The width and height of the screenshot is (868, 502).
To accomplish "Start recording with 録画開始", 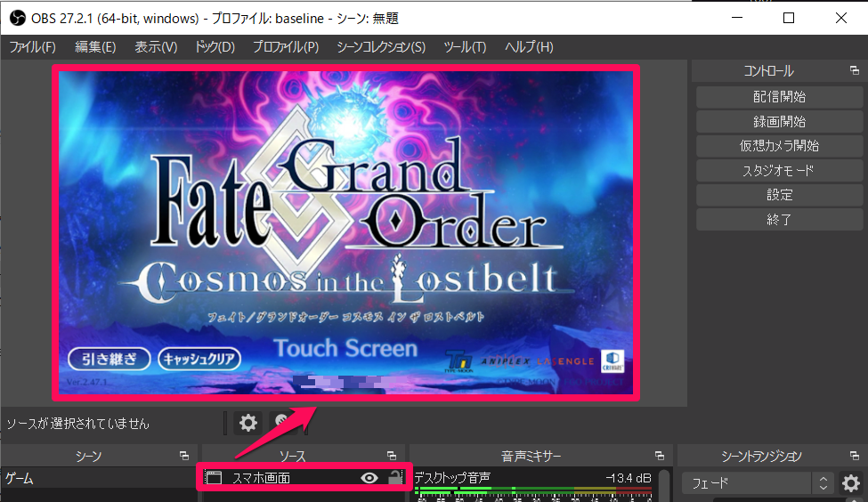I will tap(778, 121).
